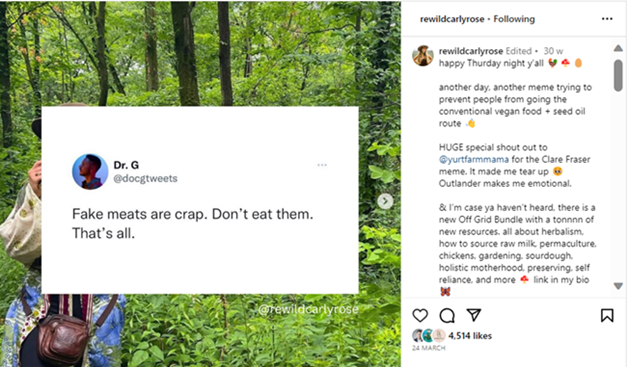Click the tweet's three-dot menu in image
The width and height of the screenshot is (628, 367).
[322, 165]
